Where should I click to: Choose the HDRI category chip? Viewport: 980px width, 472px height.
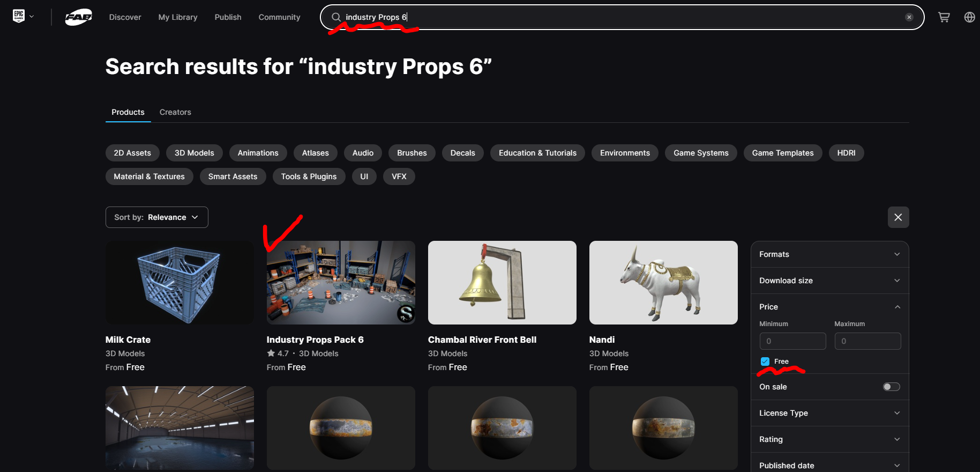[847, 153]
